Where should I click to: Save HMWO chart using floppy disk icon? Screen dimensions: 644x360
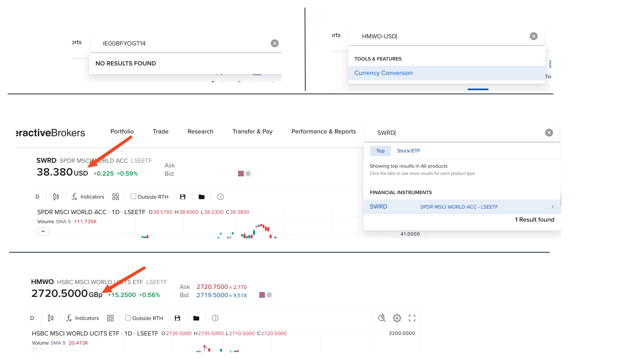(x=177, y=318)
